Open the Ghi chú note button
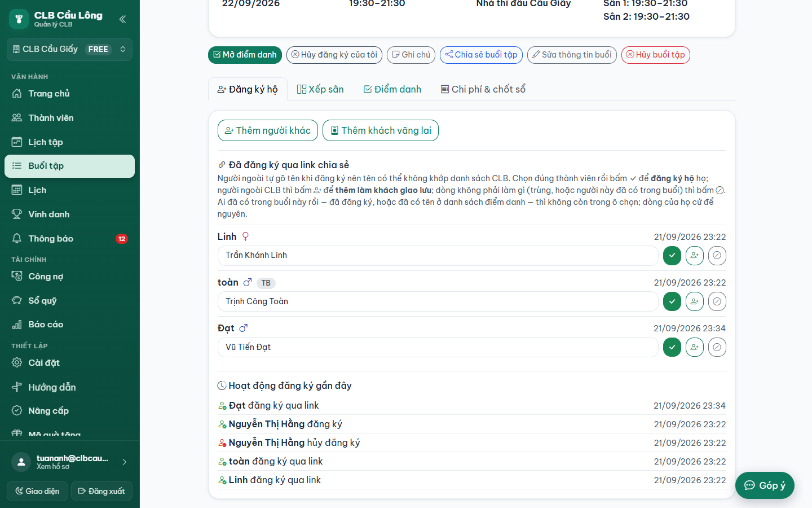Screen dimensions: 812x508 (x=411, y=55)
